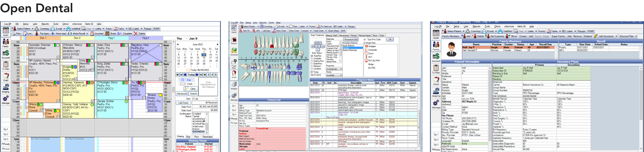Open eServices menu in the schedule window

pyautogui.click(x=77, y=24)
